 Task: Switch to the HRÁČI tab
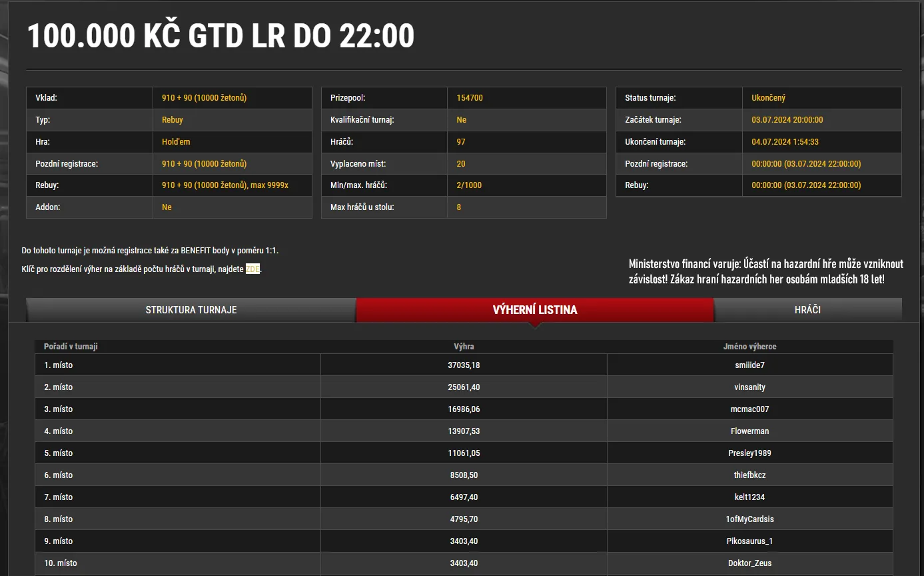tap(808, 309)
